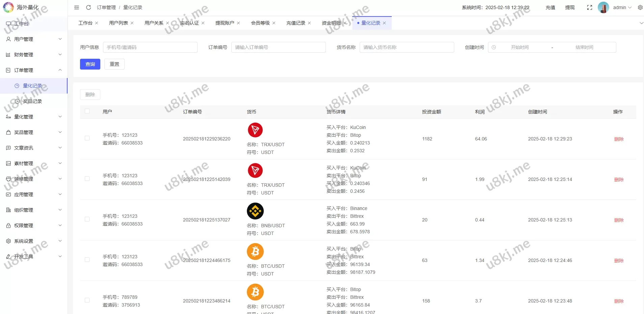Select the checkbox for order 202502181225137027
644x314 pixels.
(x=87, y=219)
